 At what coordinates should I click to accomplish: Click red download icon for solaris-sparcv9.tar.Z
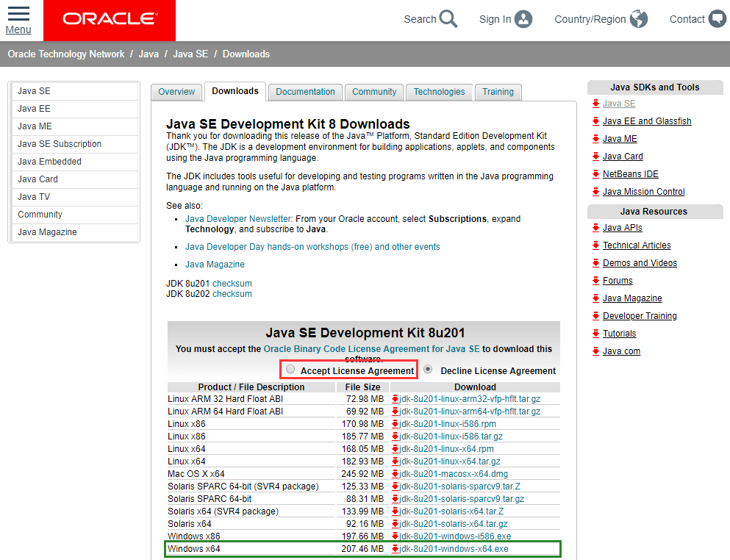click(x=395, y=487)
